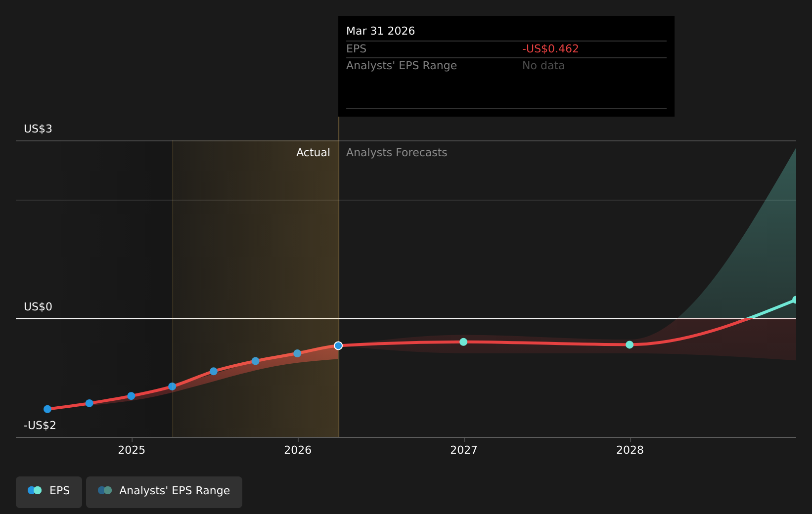Click the 2025 x-axis label

(x=132, y=450)
